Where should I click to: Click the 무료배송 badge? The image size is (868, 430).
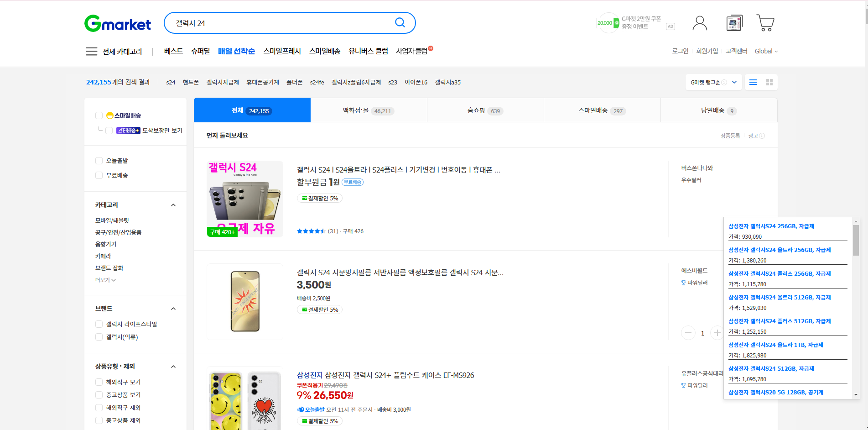pyautogui.click(x=353, y=182)
